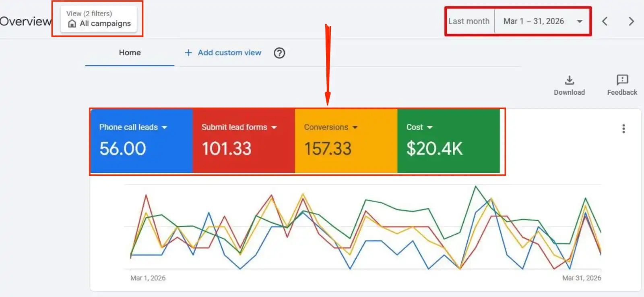Switch to the Home tab

130,53
